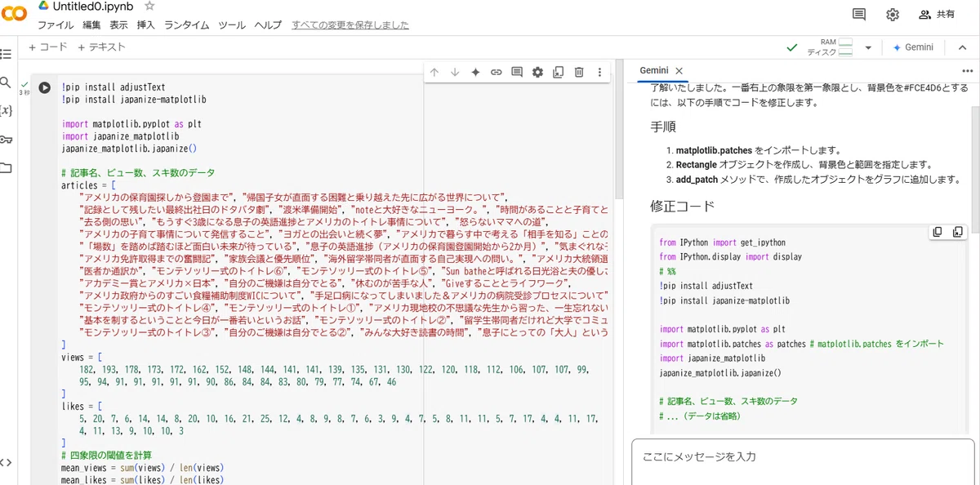
Task: Expand the runtime connection dropdown arrow
Action: click(868, 47)
